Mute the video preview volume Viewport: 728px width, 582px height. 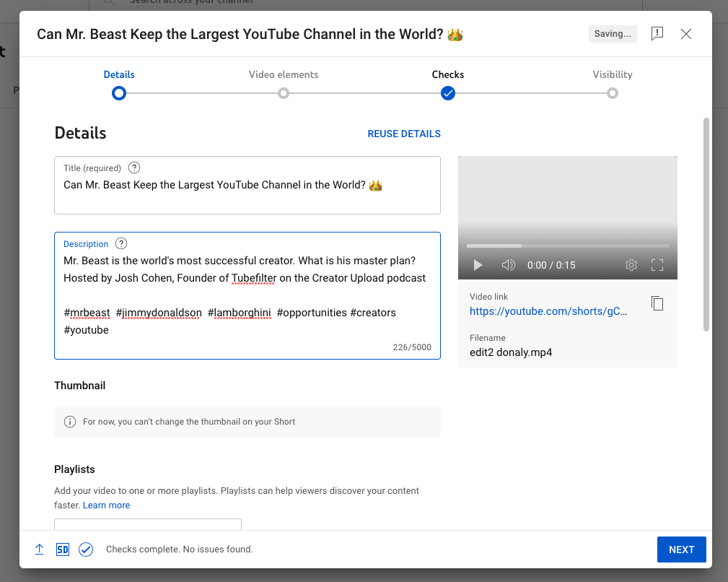[x=509, y=265]
